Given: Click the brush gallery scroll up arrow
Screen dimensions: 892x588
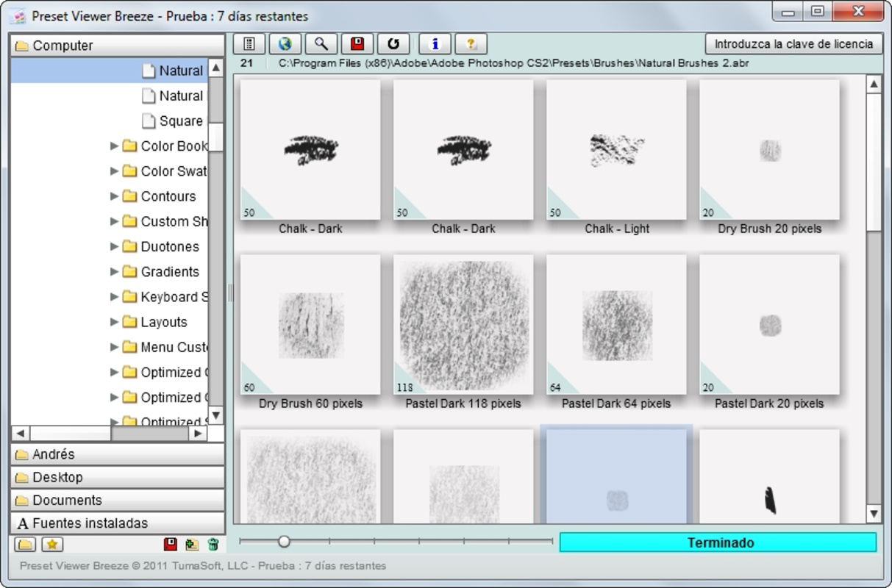Looking at the screenshot, I should click(874, 85).
